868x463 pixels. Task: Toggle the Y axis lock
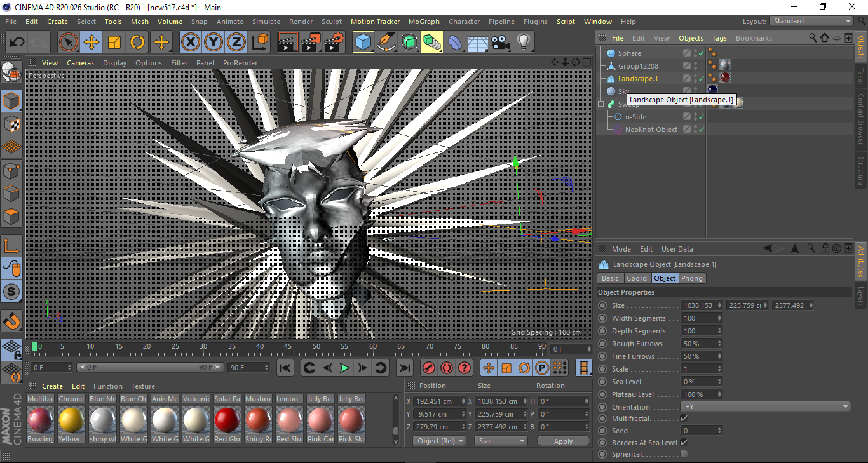[x=214, y=43]
